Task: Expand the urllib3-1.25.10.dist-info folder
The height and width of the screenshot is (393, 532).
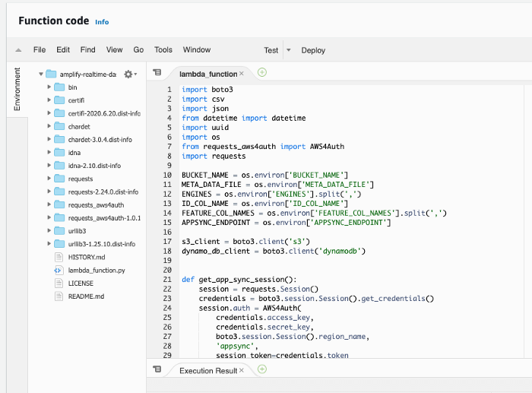Action: click(49, 244)
